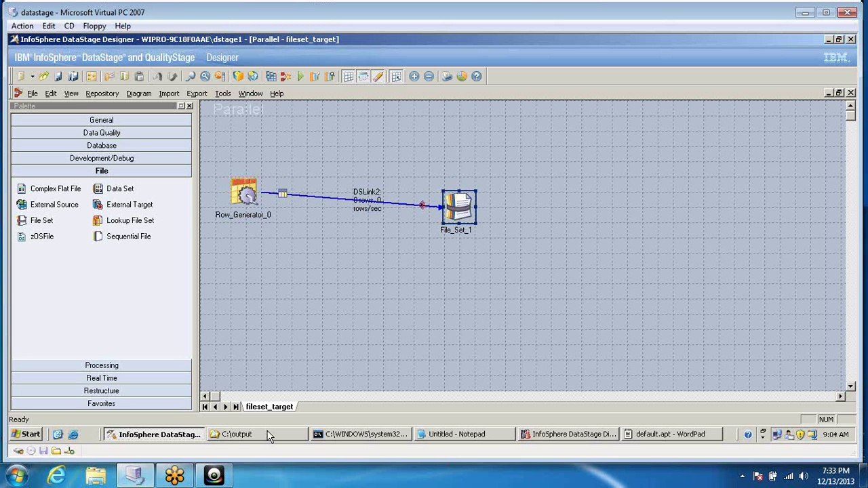Viewport: 868px width, 488px height.
Task: Select zOSFile stage in palette
Action: (35, 237)
